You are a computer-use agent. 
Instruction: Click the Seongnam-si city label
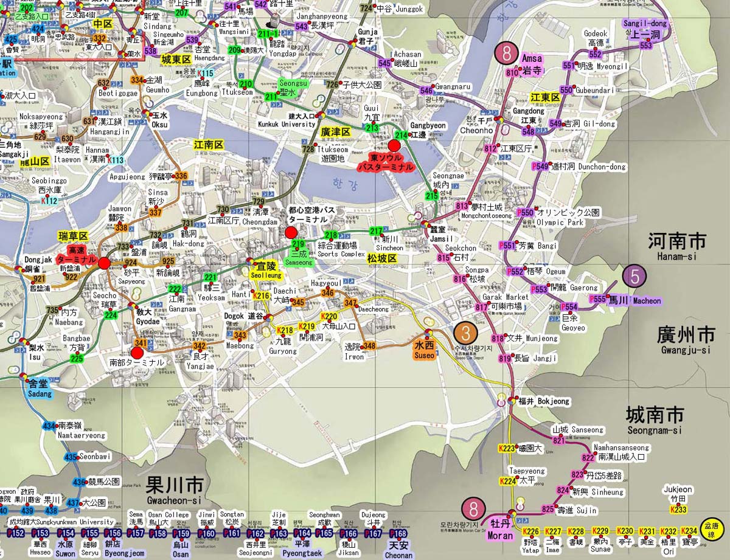click(655, 421)
